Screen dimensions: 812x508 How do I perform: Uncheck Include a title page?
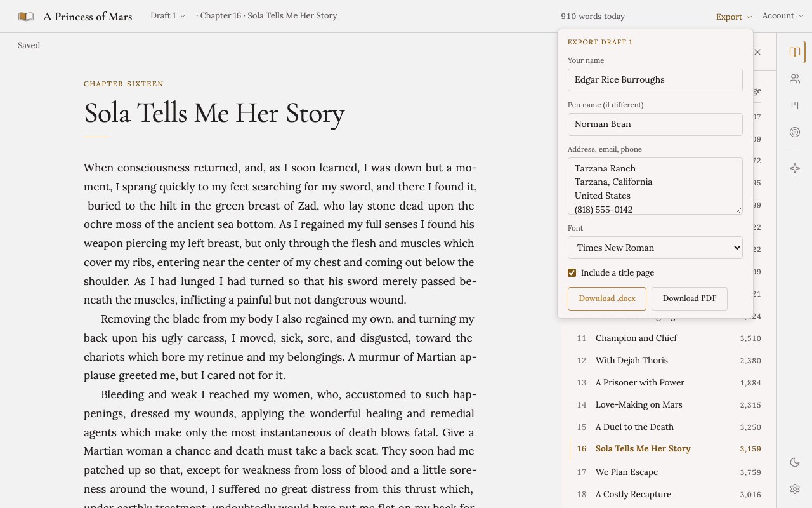click(572, 272)
